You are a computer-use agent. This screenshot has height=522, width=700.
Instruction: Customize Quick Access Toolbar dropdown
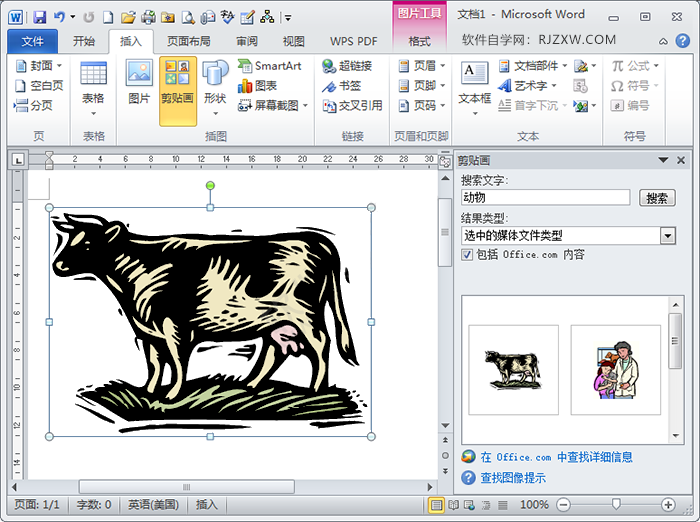click(x=288, y=18)
